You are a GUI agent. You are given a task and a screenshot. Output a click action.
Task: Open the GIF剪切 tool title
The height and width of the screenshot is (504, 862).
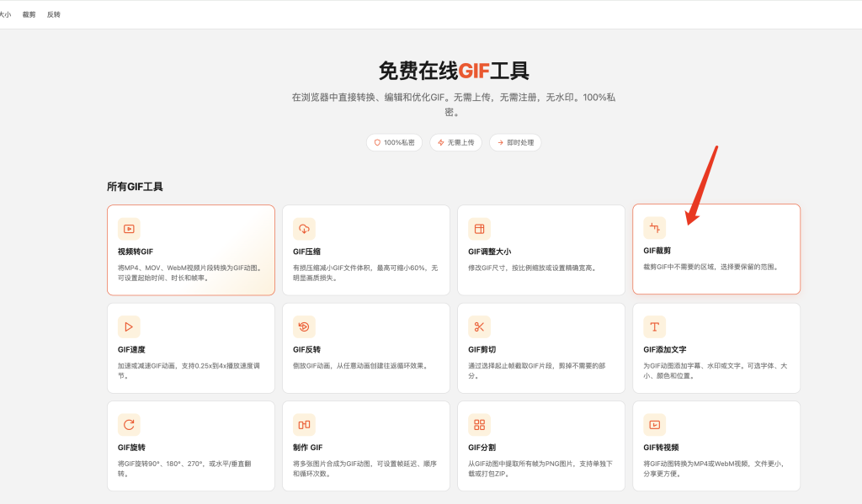(x=482, y=349)
